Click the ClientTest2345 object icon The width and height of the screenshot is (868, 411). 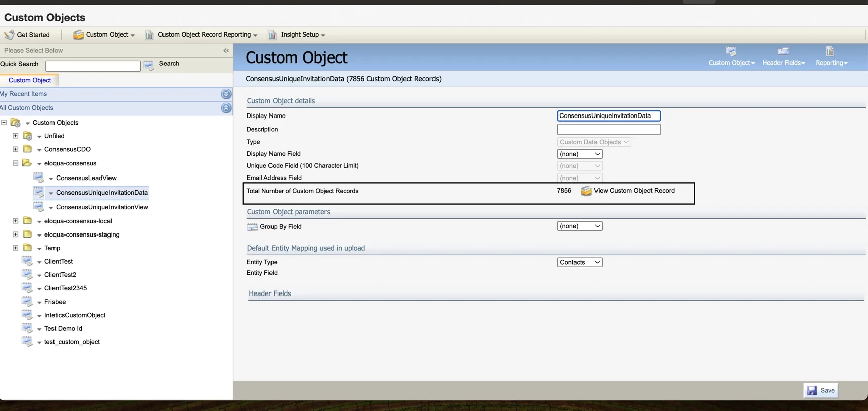pos(27,288)
